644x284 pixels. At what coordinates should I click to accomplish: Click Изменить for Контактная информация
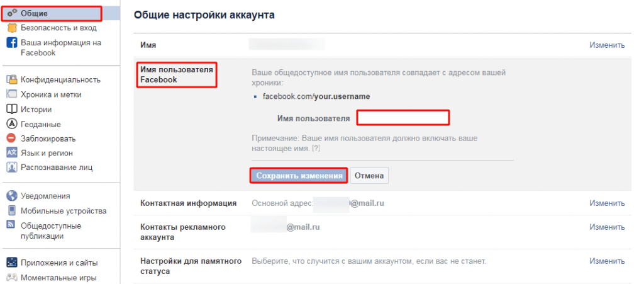tap(607, 203)
